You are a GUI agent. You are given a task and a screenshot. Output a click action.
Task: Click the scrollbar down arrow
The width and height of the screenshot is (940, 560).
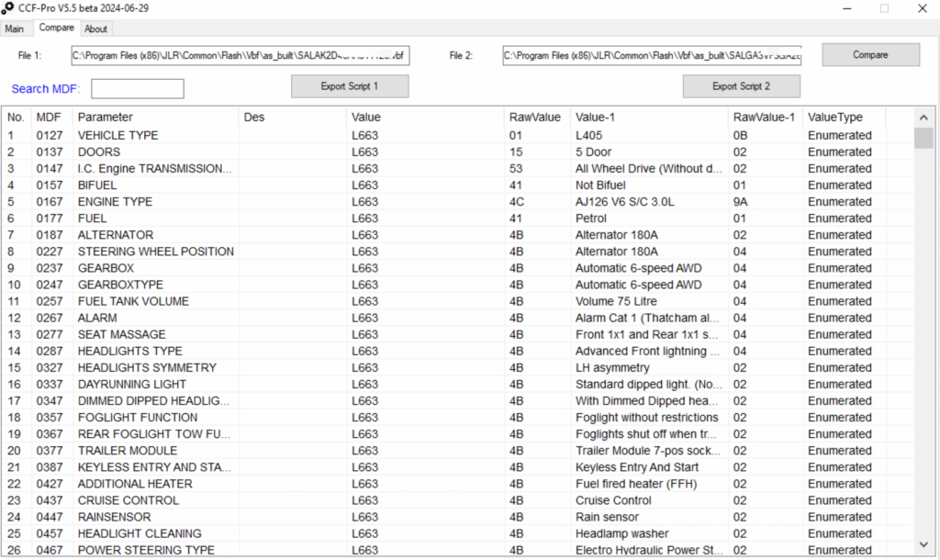(924, 543)
